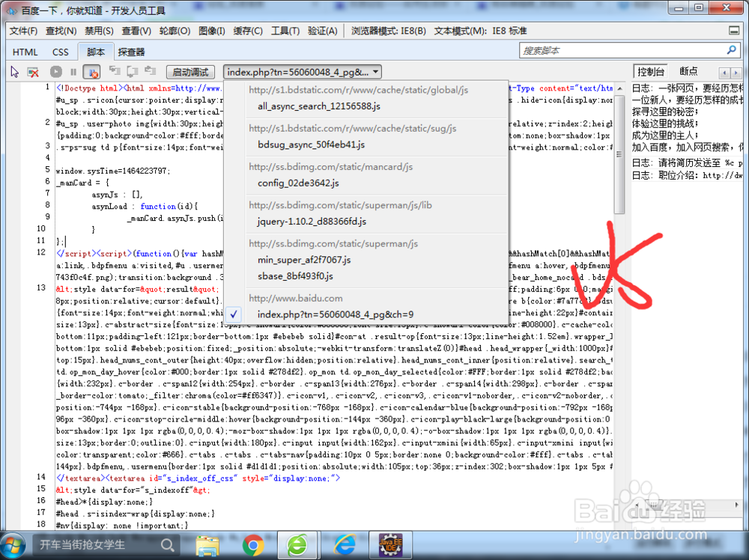This screenshot has height=560, width=749.
Task: Select min_super_af2f7067.js script
Action: click(x=304, y=260)
